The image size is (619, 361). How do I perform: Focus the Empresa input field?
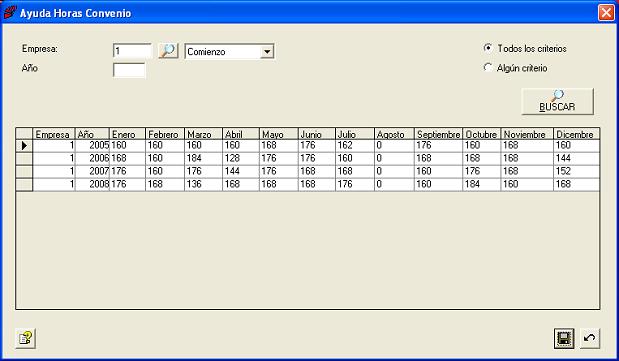pyautogui.click(x=132, y=51)
